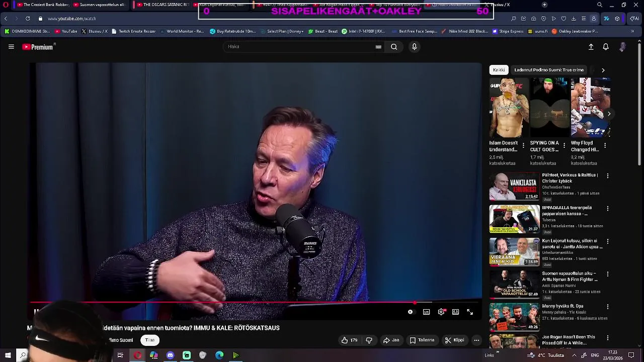
Task: Create a clip with Klippi
Action: (x=454, y=340)
